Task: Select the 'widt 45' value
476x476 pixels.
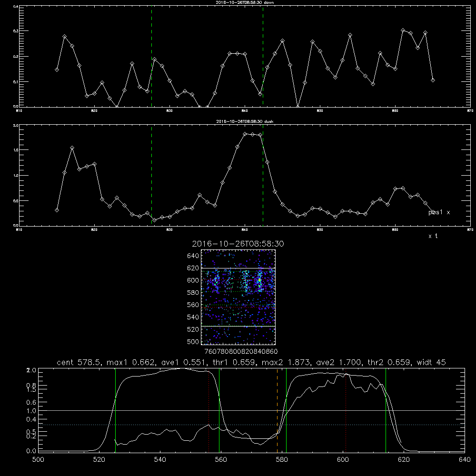Action: click(x=431, y=362)
